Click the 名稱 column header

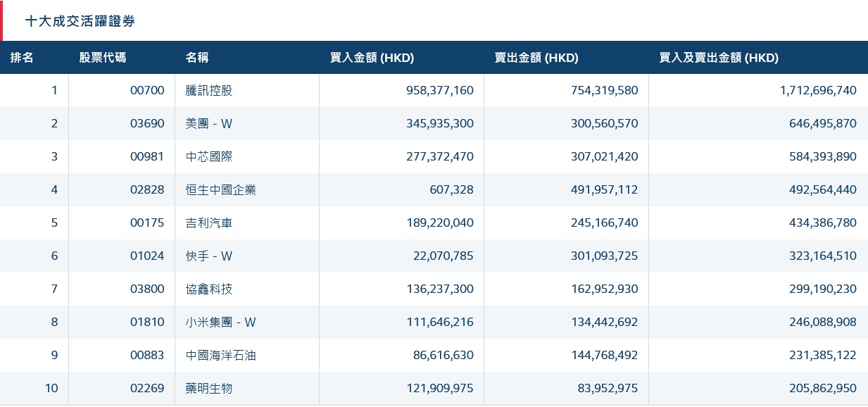pos(197,58)
